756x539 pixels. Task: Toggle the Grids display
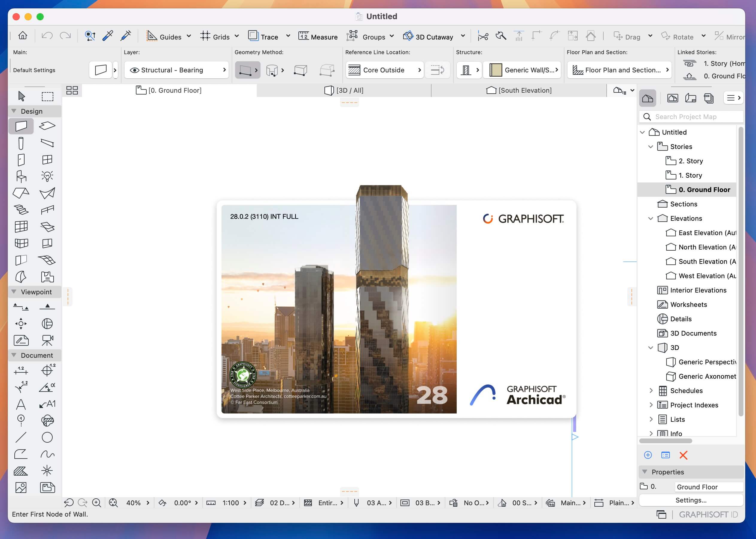coord(215,36)
